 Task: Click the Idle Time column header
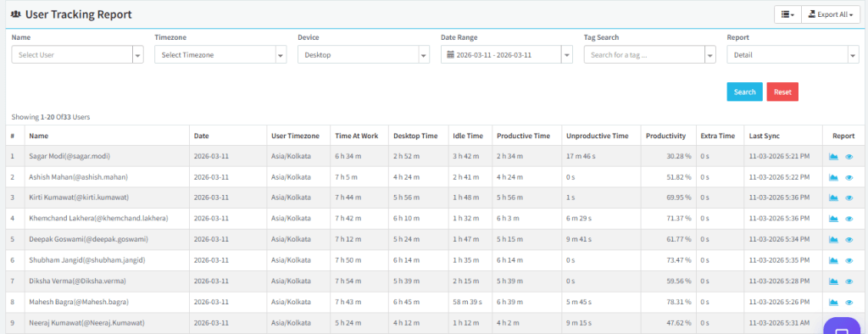click(468, 136)
